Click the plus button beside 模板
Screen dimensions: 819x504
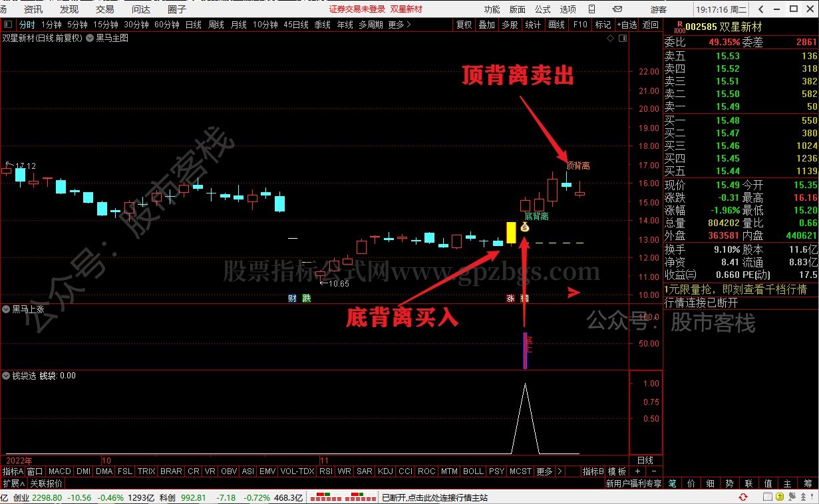click(x=637, y=471)
